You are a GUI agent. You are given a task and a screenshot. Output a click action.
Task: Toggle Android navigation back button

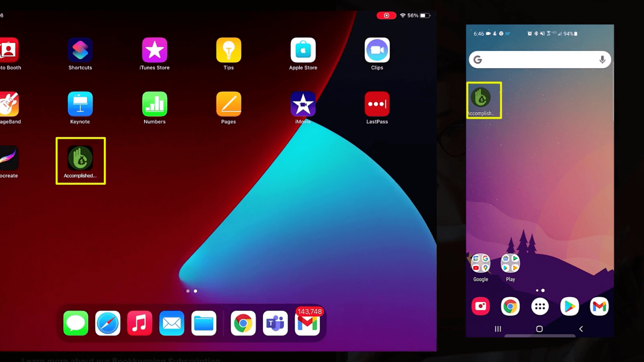point(581,328)
